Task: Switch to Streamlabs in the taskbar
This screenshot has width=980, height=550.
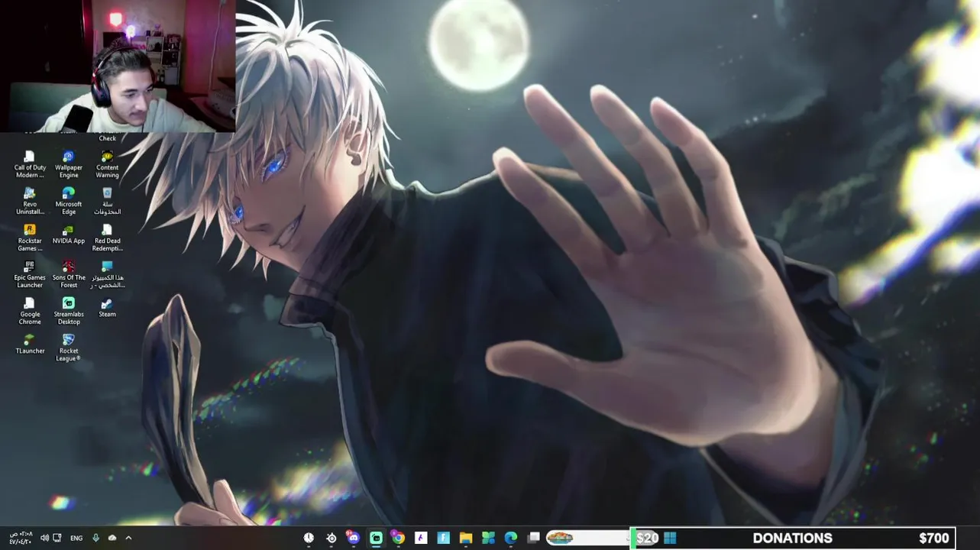Action: pyautogui.click(x=376, y=538)
